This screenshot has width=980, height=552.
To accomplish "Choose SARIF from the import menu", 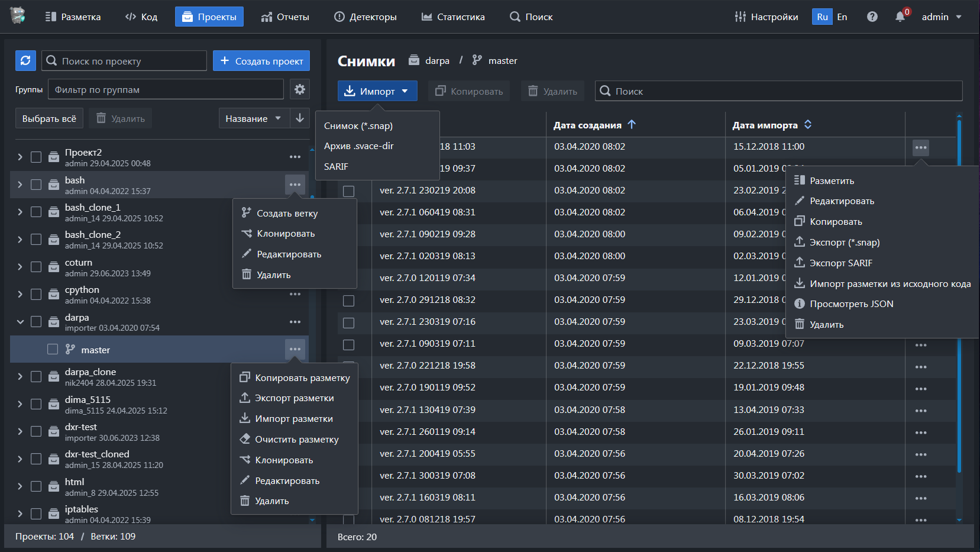I will (x=336, y=167).
